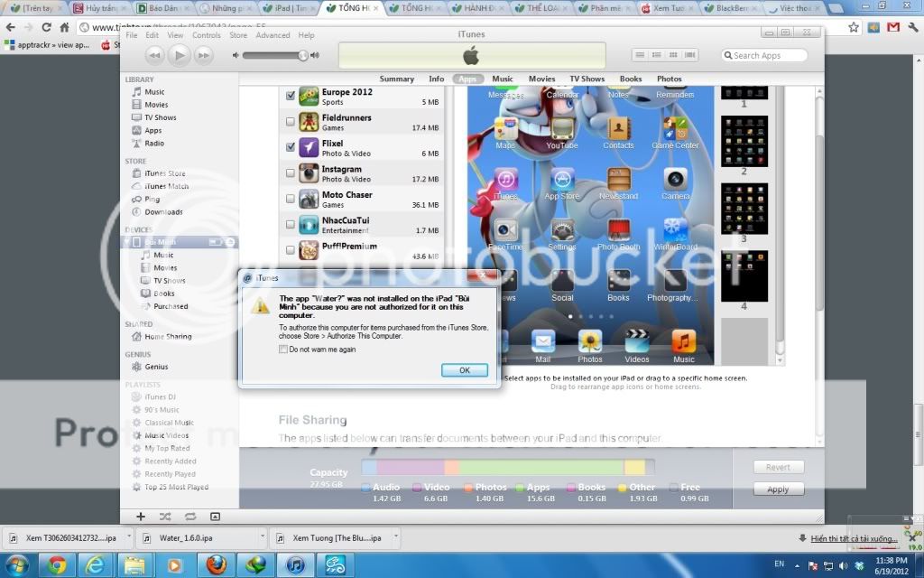
Task: Click the Social folder on iPad screen
Action: (561, 282)
